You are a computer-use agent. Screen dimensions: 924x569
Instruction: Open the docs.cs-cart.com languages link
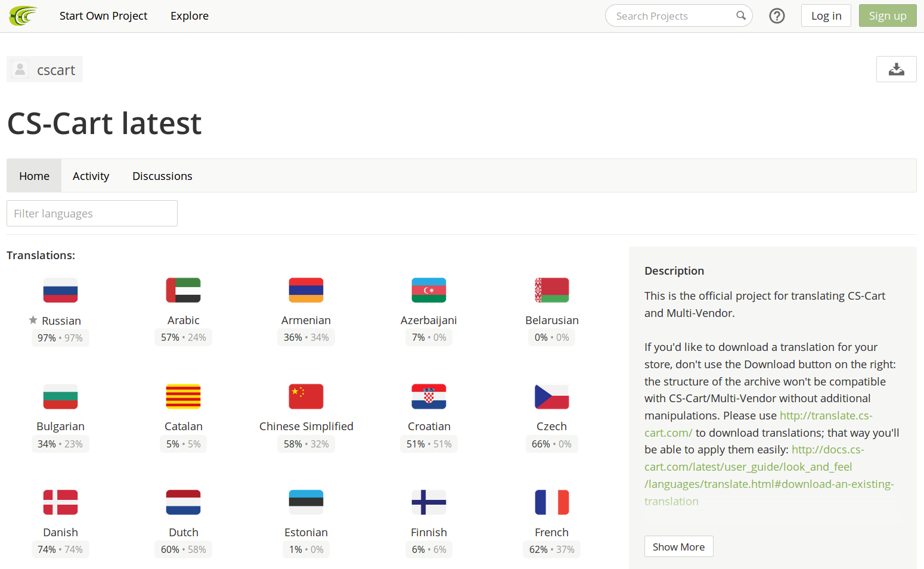pyautogui.click(x=769, y=475)
